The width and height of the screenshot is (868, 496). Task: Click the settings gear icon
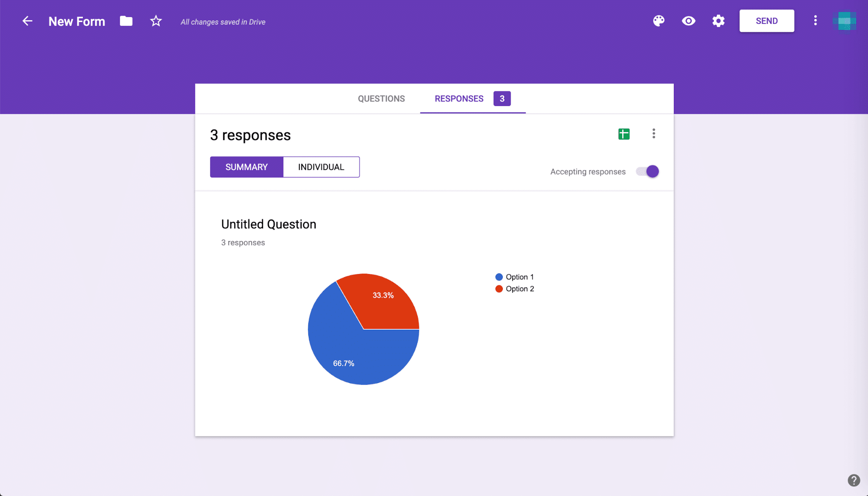pyautogui.click(x=718, y=21)
